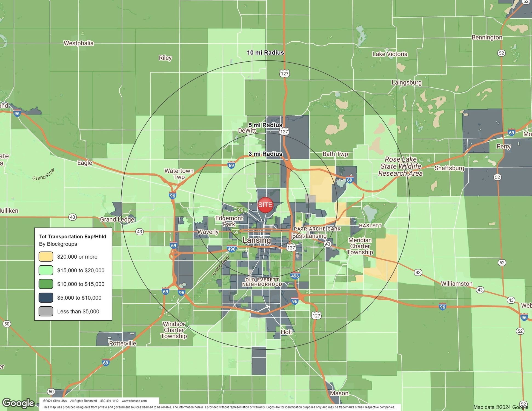Viewport: 532px width, 411px height.
Task: Click the $15,000 to $20,000 legend swatch
Action: click(x=46, y=270)
